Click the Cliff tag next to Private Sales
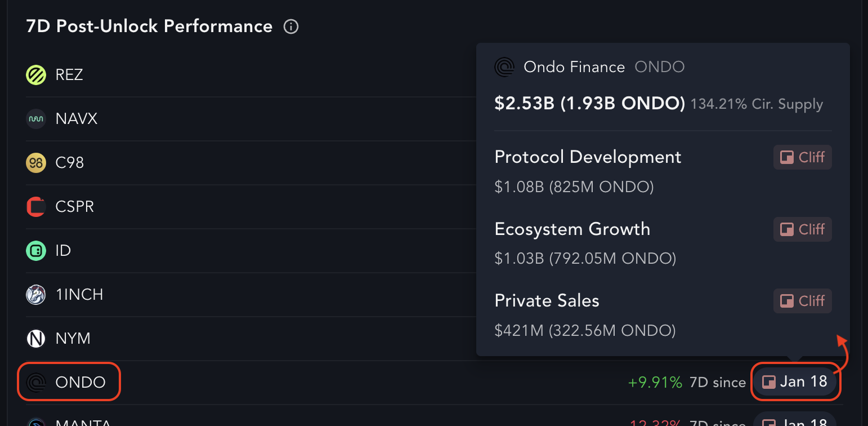The height and width of the screenshot is (426, 868). point(803,301)
